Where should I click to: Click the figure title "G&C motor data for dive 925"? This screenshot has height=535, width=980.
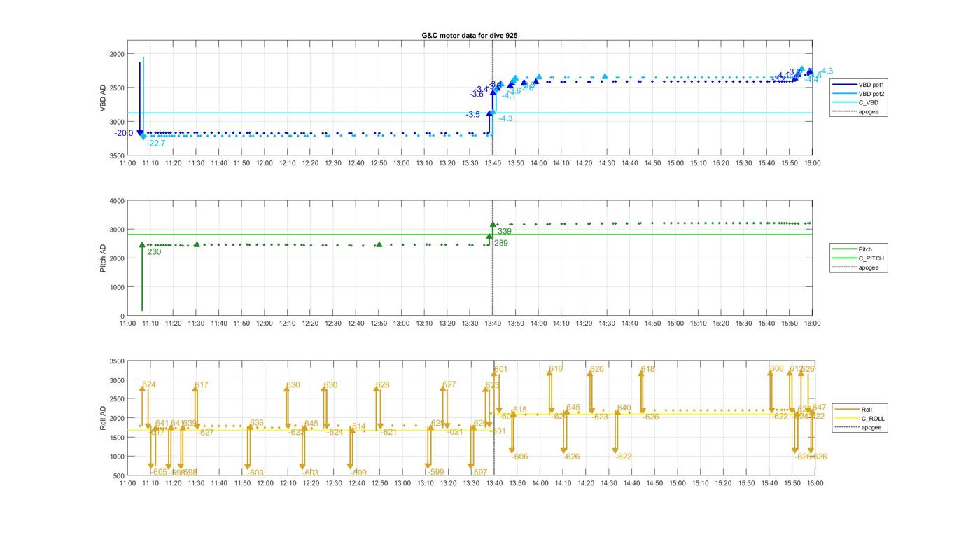[470, 35]
